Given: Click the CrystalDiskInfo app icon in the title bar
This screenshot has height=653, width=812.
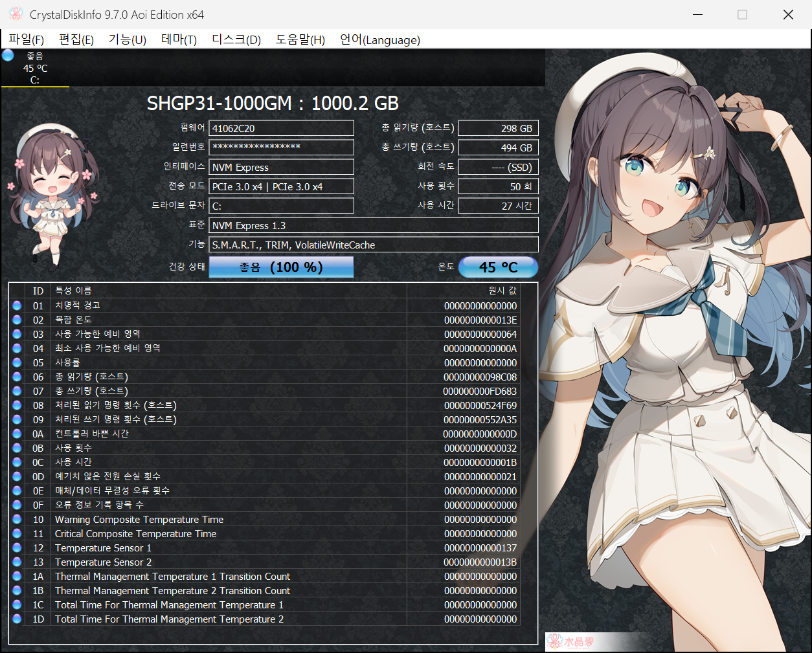Looking at the screenshot, I should click(16, 14).
